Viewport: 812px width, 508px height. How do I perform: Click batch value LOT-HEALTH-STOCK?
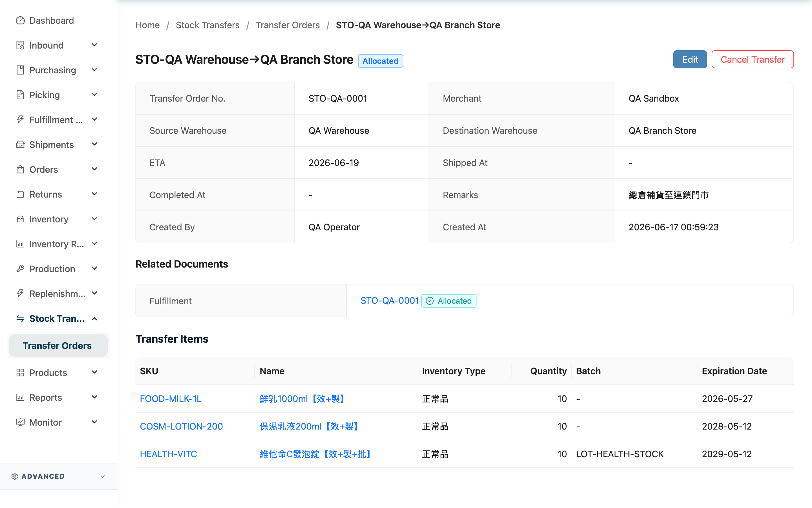click(x=620, y=454)
